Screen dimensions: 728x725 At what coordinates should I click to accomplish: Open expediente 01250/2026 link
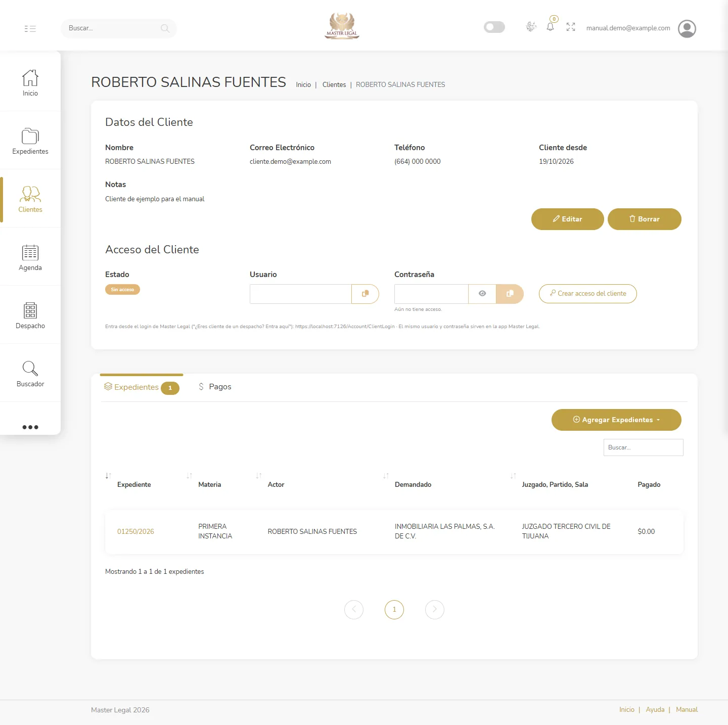(x=135, y=531)
